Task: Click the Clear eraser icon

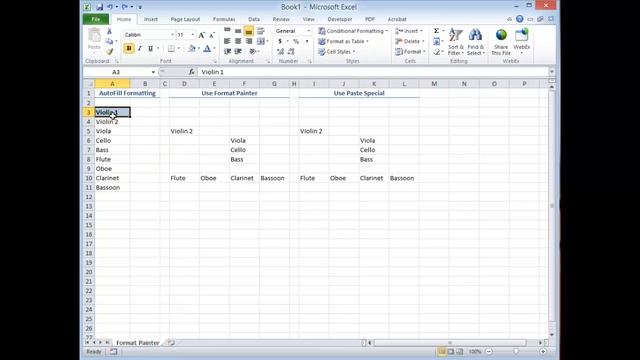Action: (436, 52)
